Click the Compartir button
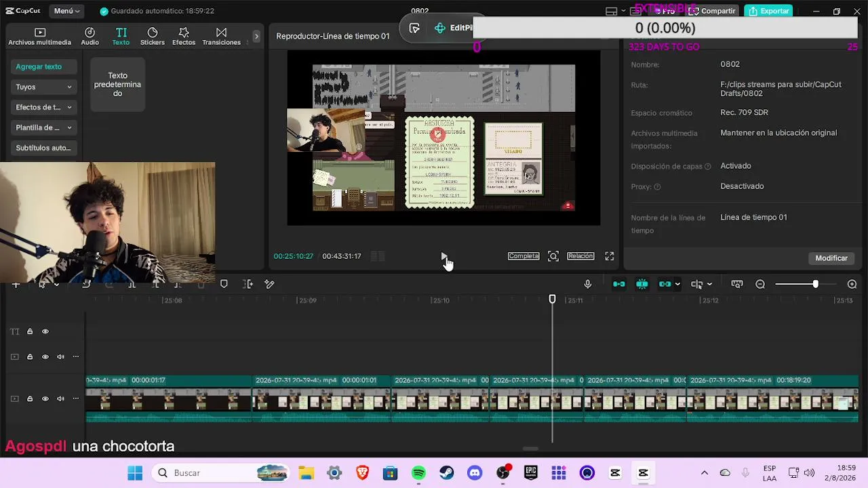Viewport: 868px width, 488px height. pos(712,11)
